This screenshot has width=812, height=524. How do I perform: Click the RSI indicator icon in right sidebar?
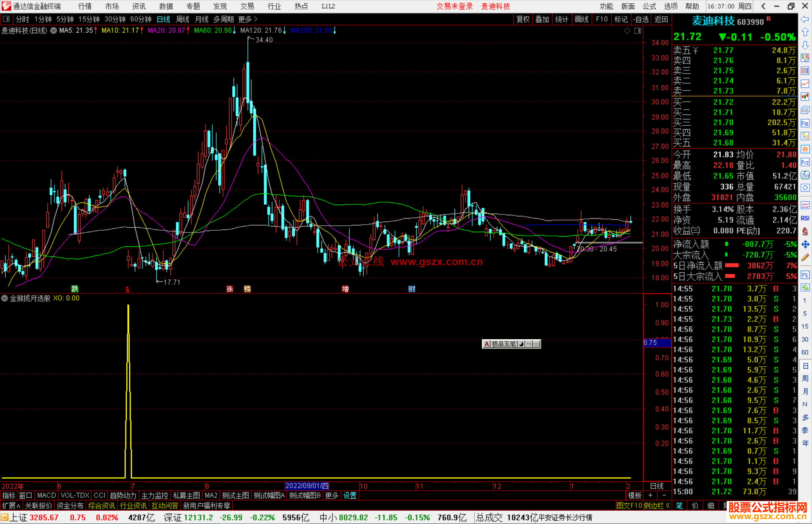point(805,218)
